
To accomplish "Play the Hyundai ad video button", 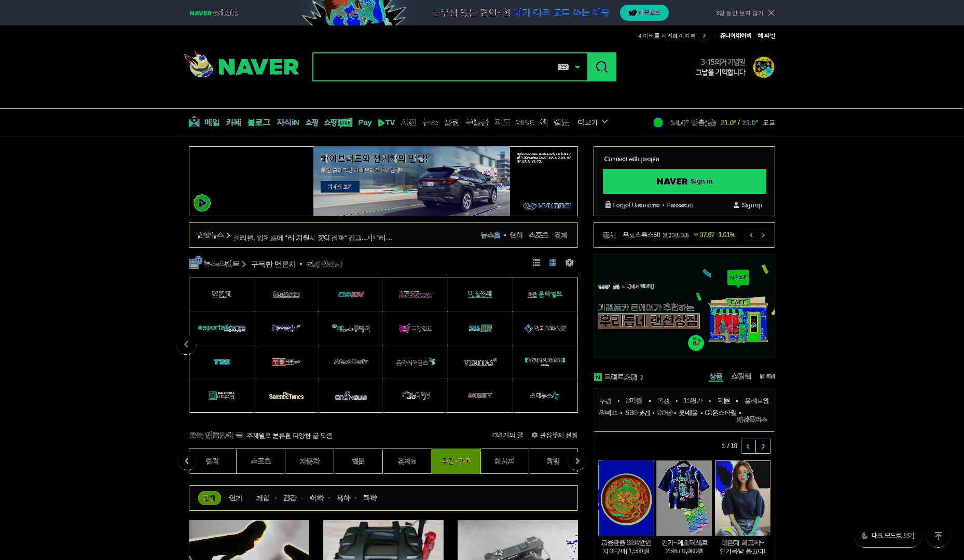I will coord(202,203).
